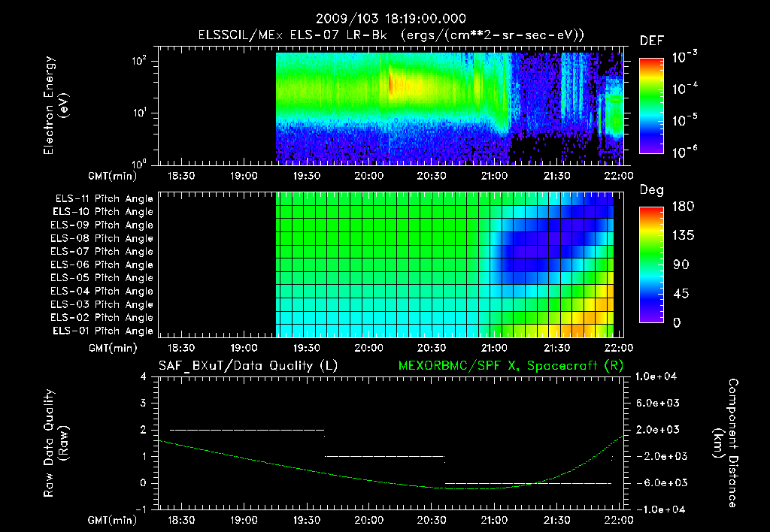Click the 19:30 time label under the spectrogram
This screenshot has height=532, width=770.
307,176
